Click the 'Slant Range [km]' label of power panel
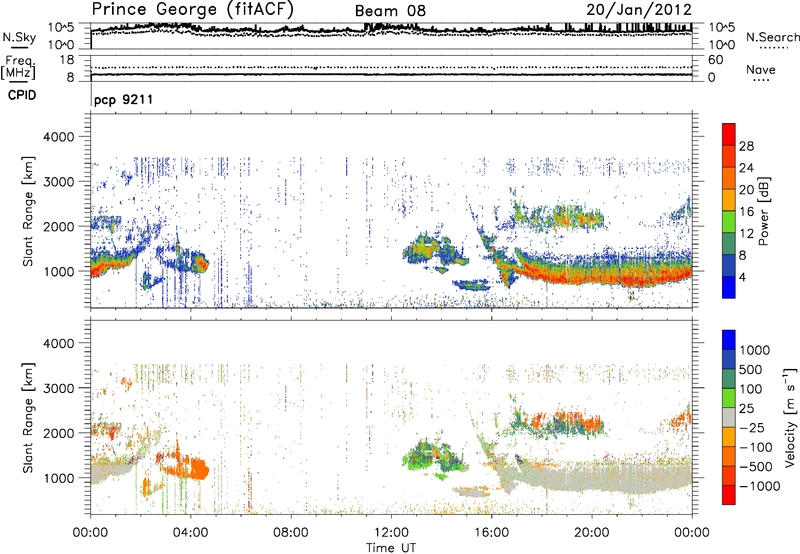 click(x=28, y=211)
